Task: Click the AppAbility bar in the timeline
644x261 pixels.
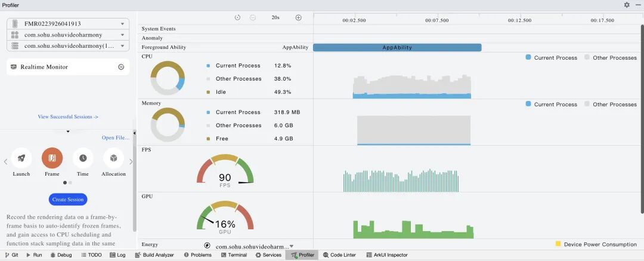Action: coord(397,47)
